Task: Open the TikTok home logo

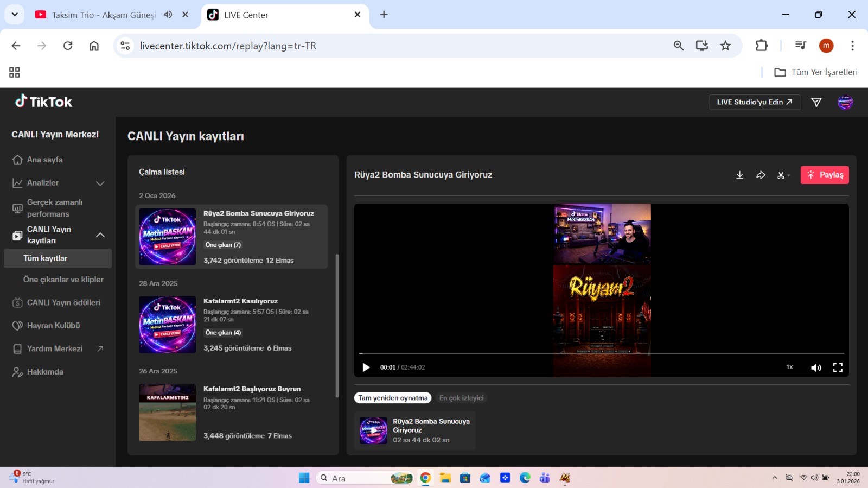Action: tap(43, 102)
